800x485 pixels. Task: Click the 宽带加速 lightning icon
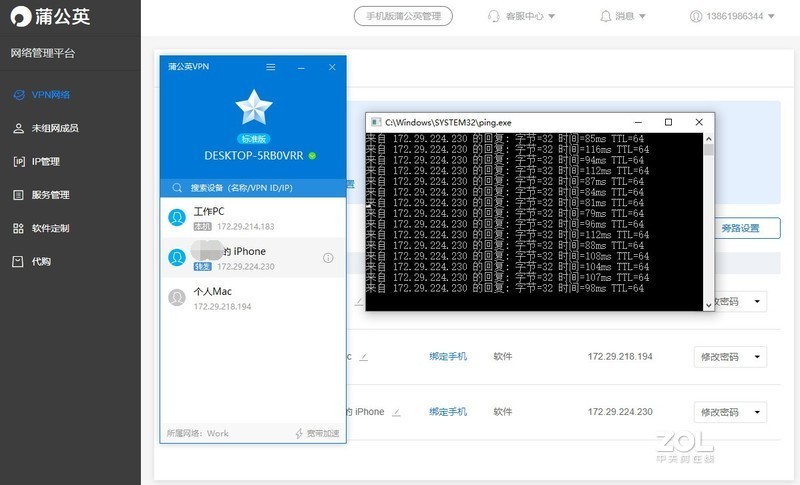coord(299,433)
